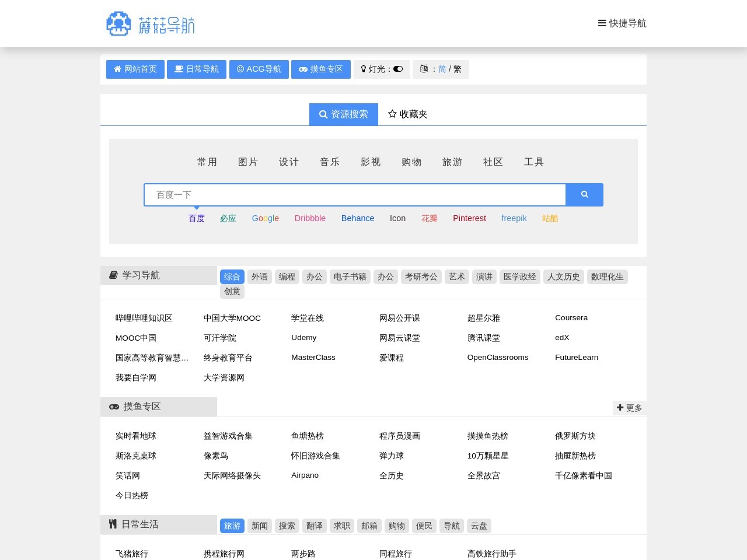Open FutureLearn link
This screenshot has height=560, width=747.
tap(577, 358)
